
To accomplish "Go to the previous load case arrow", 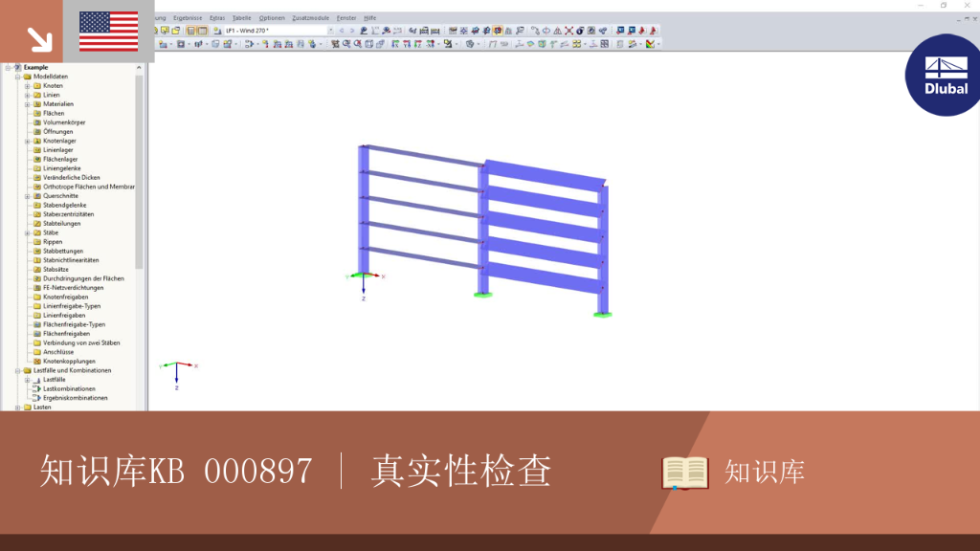I will [x=342, y=30].
